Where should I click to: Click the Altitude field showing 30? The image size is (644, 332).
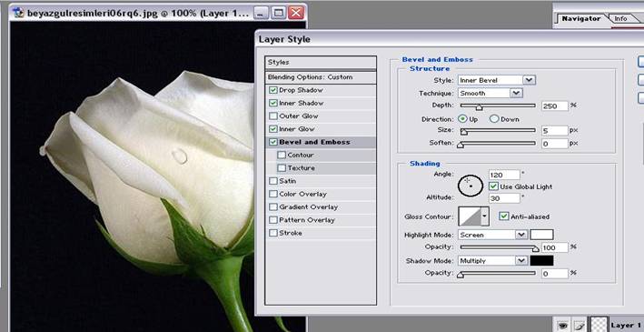click(504, 198)
